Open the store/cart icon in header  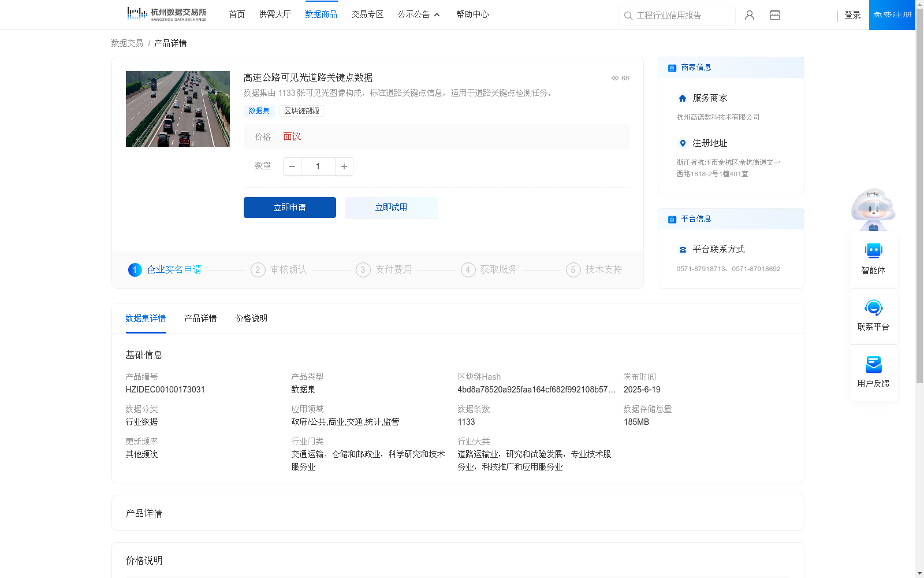(775, 15)
